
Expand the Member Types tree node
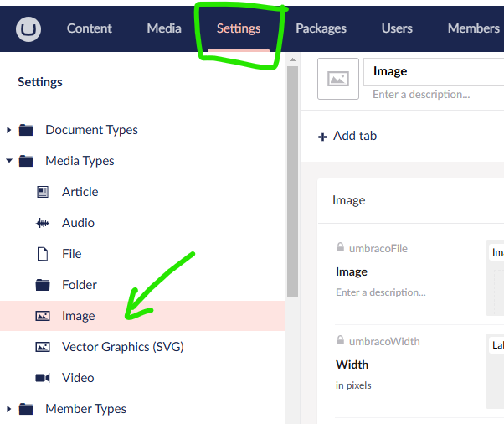click(8, 409)
